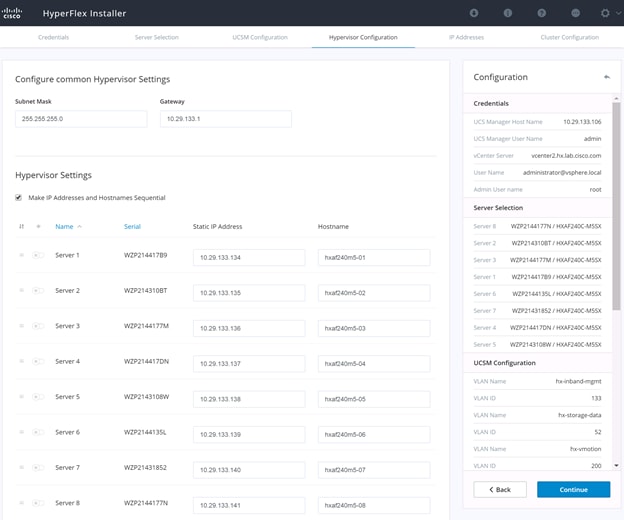Edit Static IP field 10.29.133.139

[x=249, y=434]
